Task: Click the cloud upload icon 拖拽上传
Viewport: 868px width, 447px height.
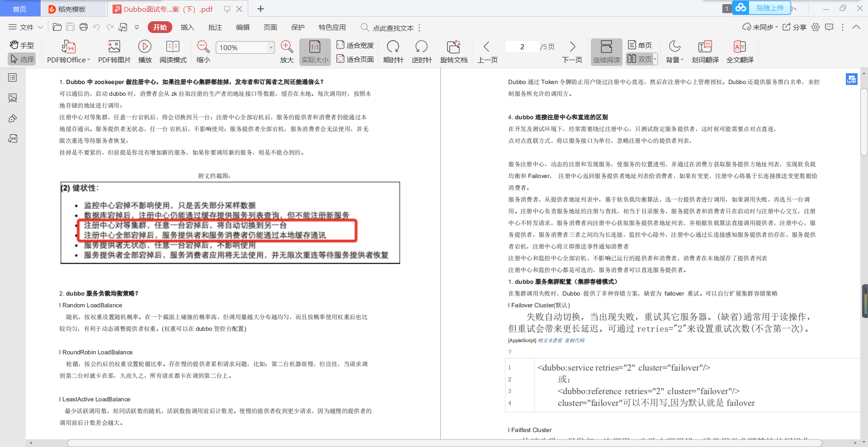Action: (x=762, y=8)
